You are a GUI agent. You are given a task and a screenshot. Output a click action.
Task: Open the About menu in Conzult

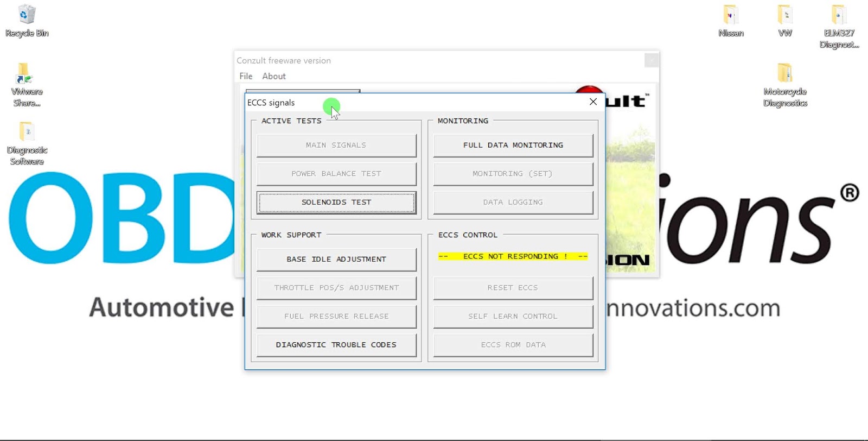point(274,76)
